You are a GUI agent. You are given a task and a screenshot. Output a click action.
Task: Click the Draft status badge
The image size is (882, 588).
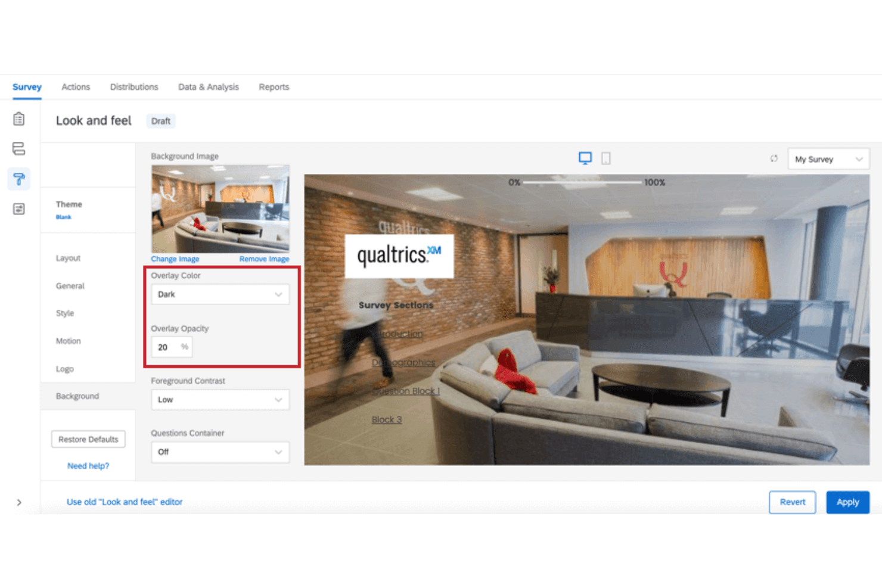click(161, 121)
